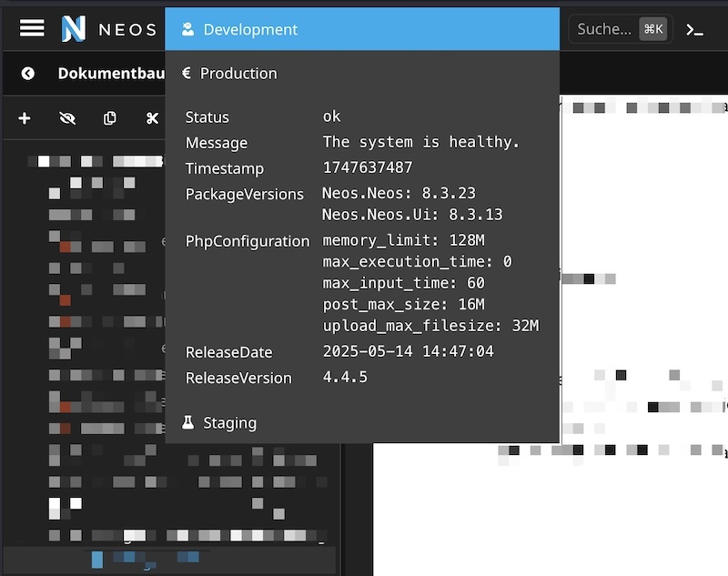Toggle hidden state with the crossed-eye icon
Viewport: 728px width, 576px height.
67,118
